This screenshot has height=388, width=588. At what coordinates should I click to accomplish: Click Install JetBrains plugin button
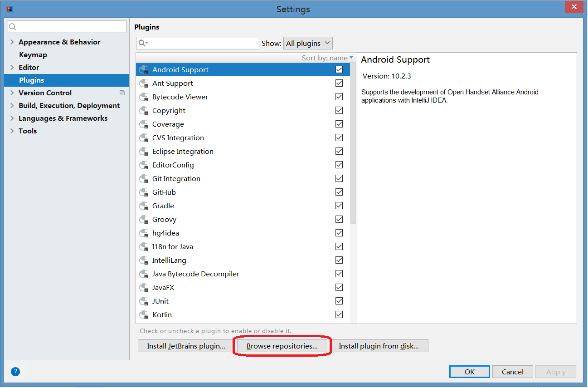pyautogui.click(x=186, y=346)
